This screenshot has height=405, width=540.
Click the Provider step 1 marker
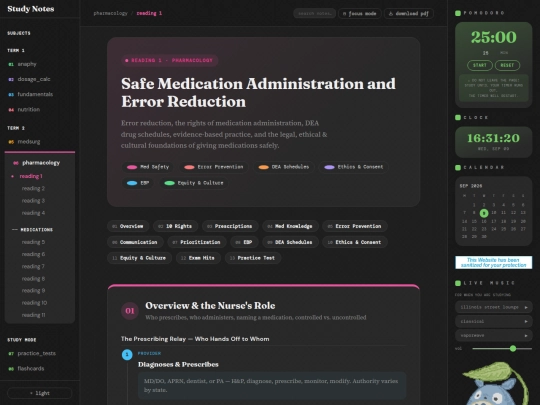pyautogui.click(x=127, y=354)
